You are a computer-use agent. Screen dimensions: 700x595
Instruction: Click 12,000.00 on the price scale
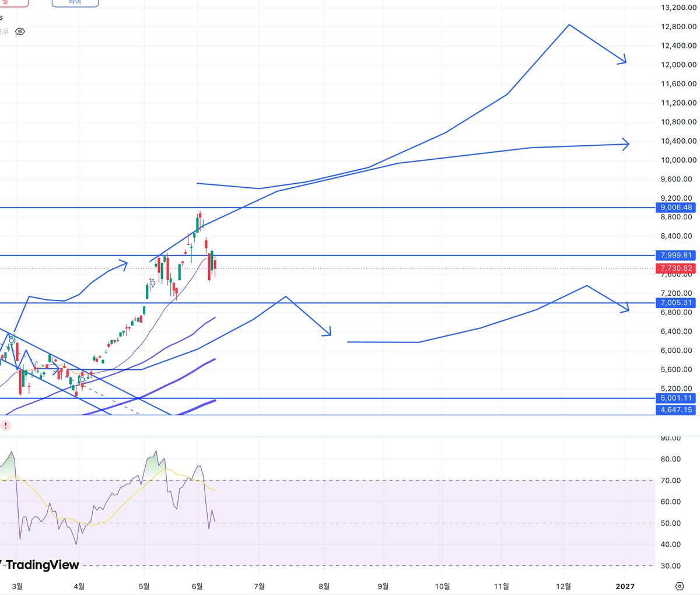678,65
